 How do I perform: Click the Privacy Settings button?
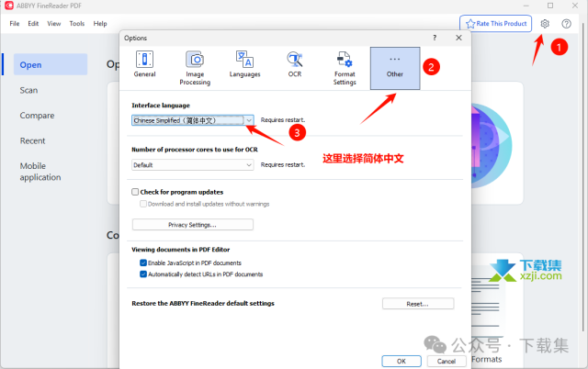click(193, 225)
